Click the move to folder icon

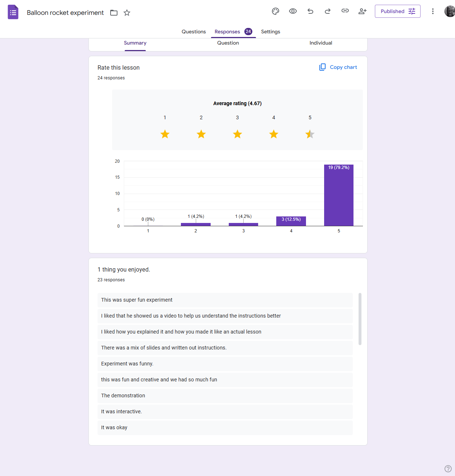click(114, 13)
